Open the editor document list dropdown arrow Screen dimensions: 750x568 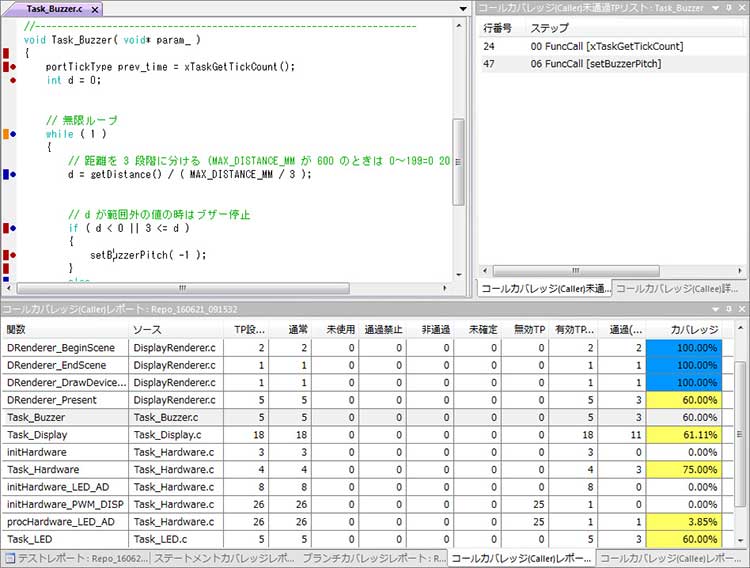coord(463,9)
